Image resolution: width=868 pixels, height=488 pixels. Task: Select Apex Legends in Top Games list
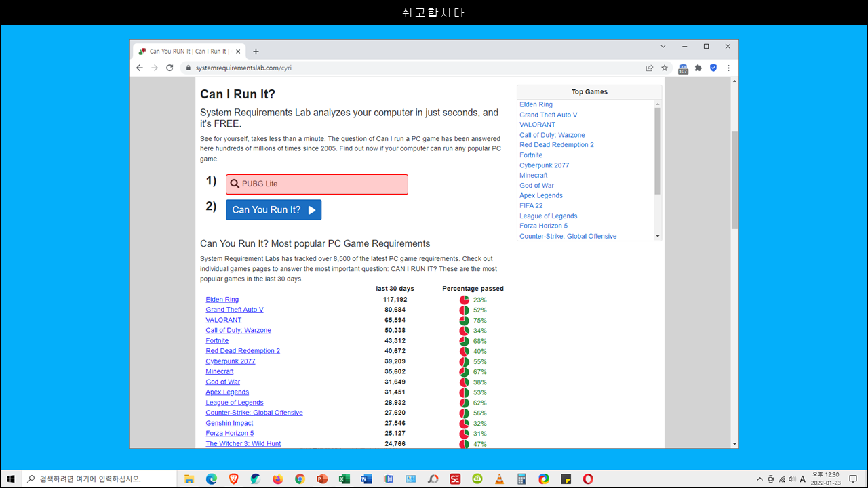tap(541, 195)
